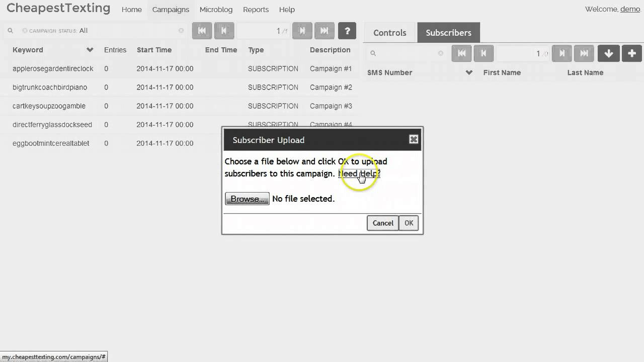Click the Last Name column header
Screen dimensions: 644x362
[x=585, y=72]
